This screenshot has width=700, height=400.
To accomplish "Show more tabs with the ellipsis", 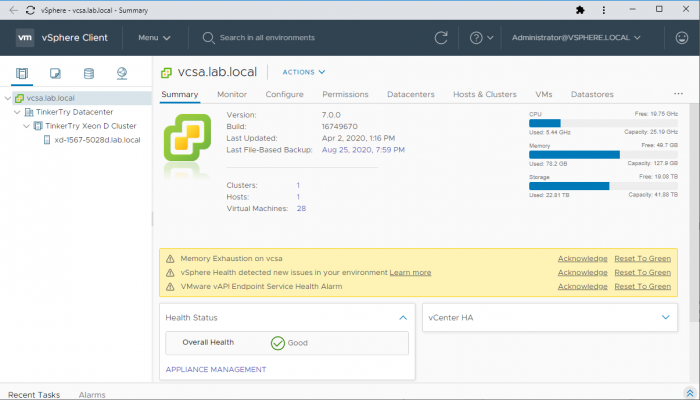I will pos(679,94).
